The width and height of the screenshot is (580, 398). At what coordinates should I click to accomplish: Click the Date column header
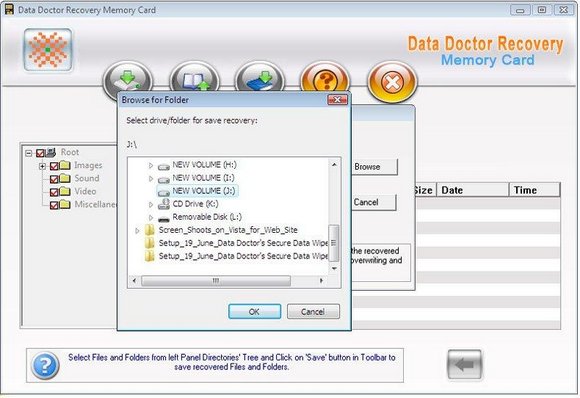pos(473,190)
